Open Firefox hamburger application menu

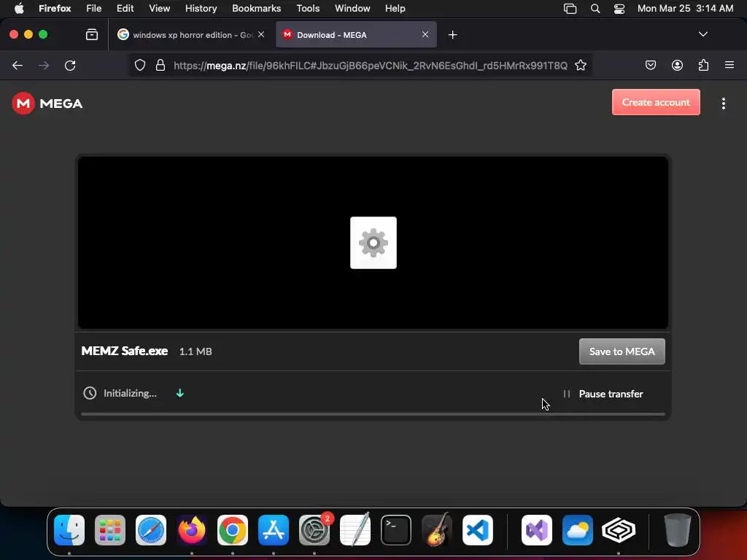click(x=729, y=65)
